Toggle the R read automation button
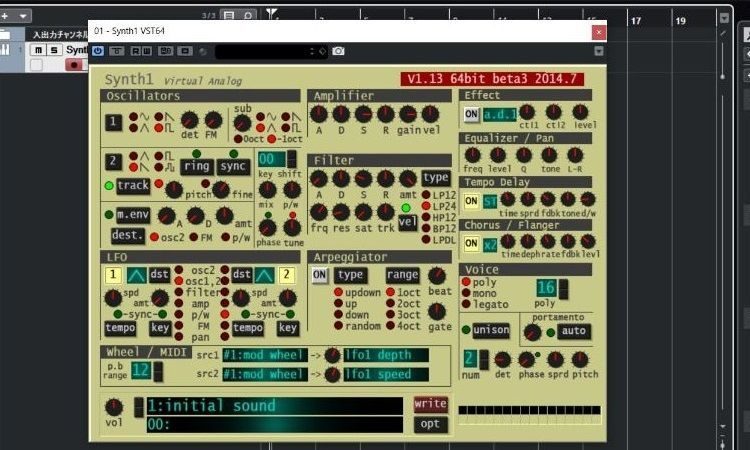 coord(135,51)
